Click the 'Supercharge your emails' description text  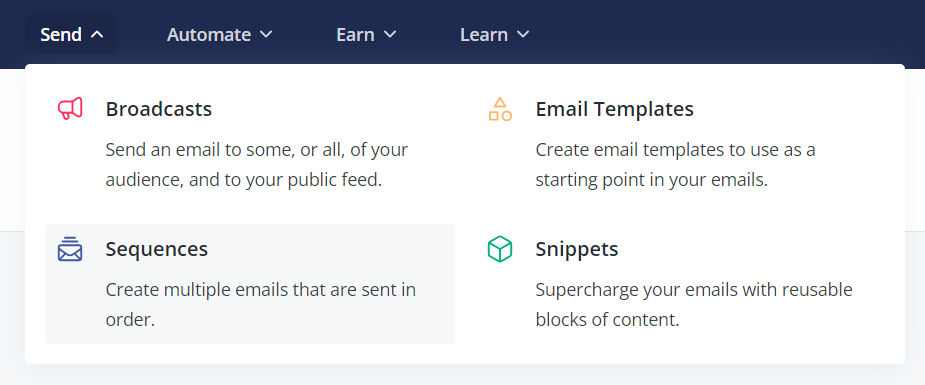point(694,305)
